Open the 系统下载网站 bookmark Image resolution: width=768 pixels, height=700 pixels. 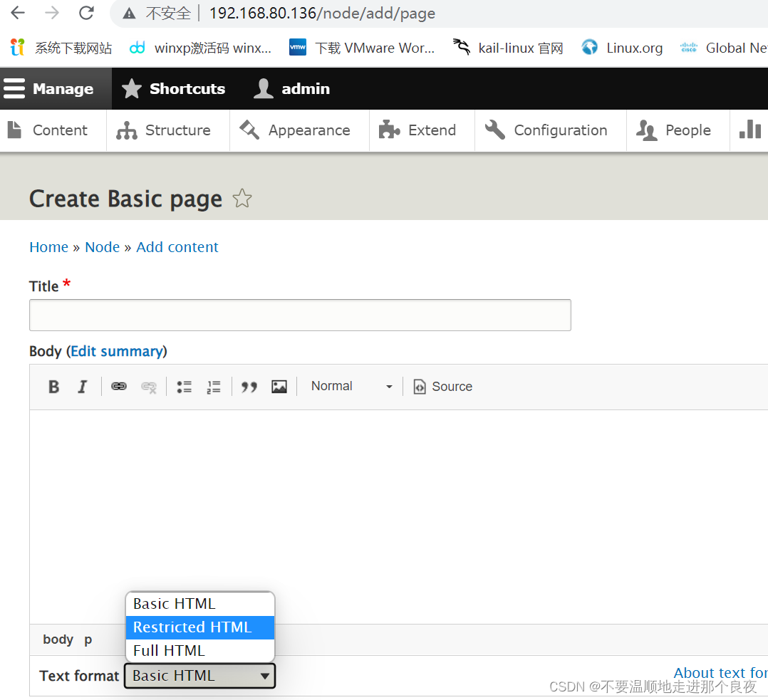pyautogui.click(x=61, y=48)
